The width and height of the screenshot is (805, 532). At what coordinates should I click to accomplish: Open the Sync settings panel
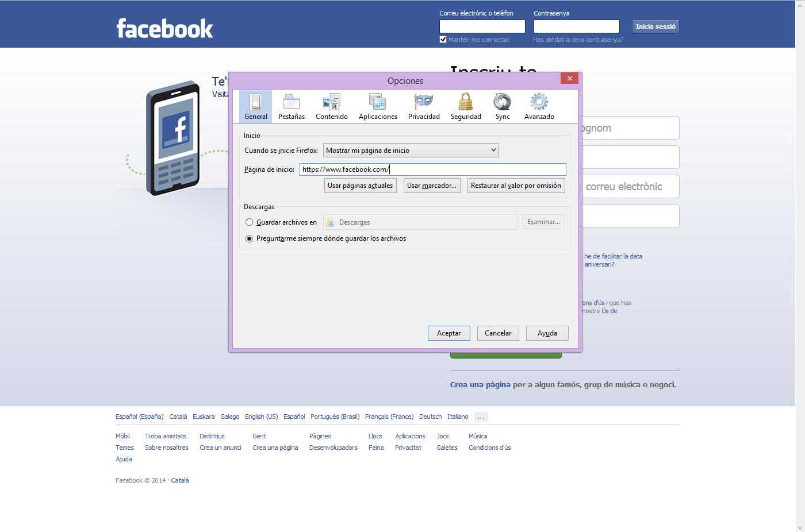point(502,106)
